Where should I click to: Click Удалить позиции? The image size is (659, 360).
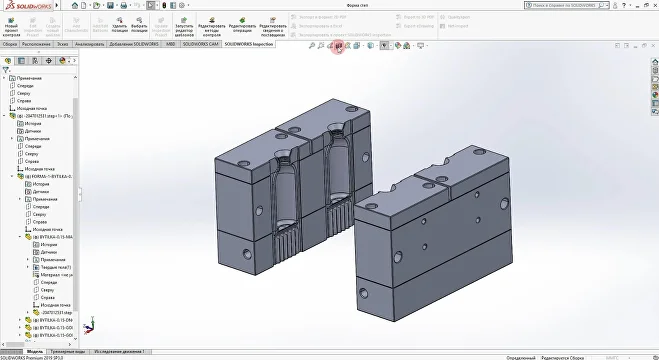120,25
